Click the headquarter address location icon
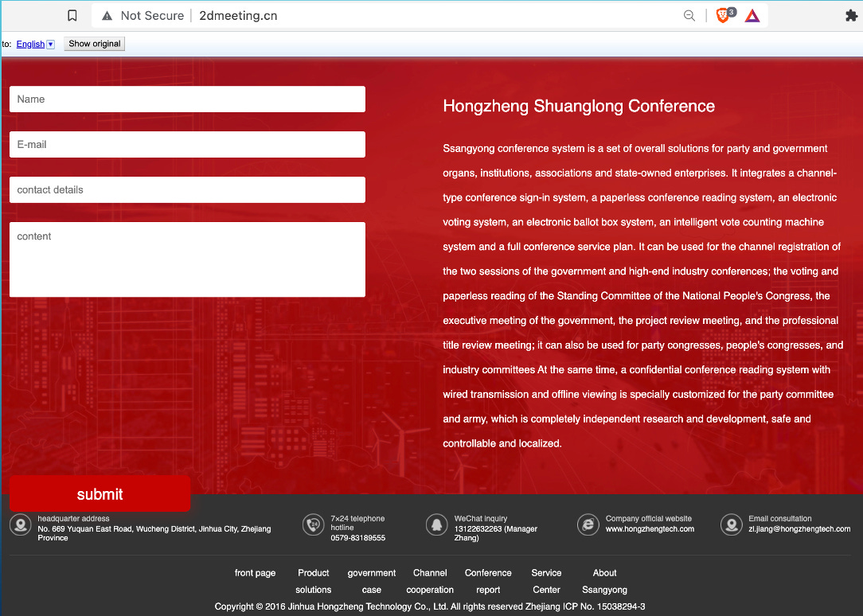The width and height of the screenshot is (863, 616). point(21,524)
